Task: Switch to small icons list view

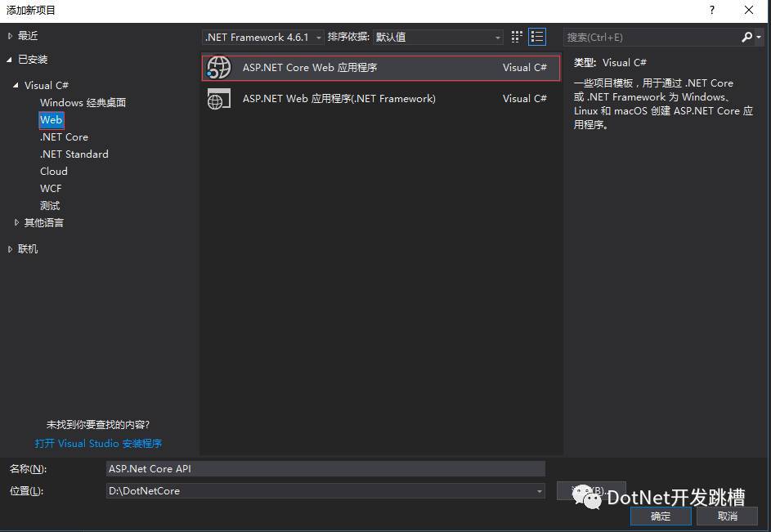Action: 537,37
